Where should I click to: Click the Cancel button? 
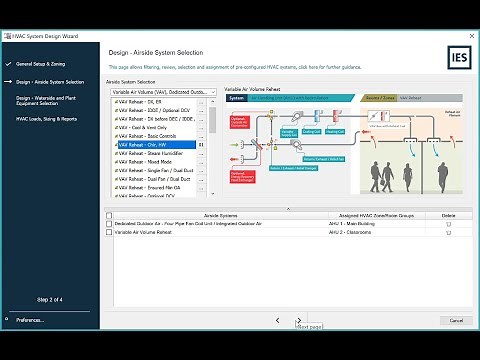pyautogui.click(x=456, y=320)
